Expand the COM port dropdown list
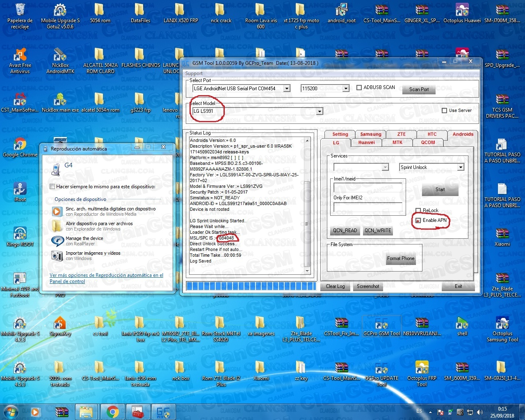The width and height of the screenshot is (525, 420). coord(287,88)
